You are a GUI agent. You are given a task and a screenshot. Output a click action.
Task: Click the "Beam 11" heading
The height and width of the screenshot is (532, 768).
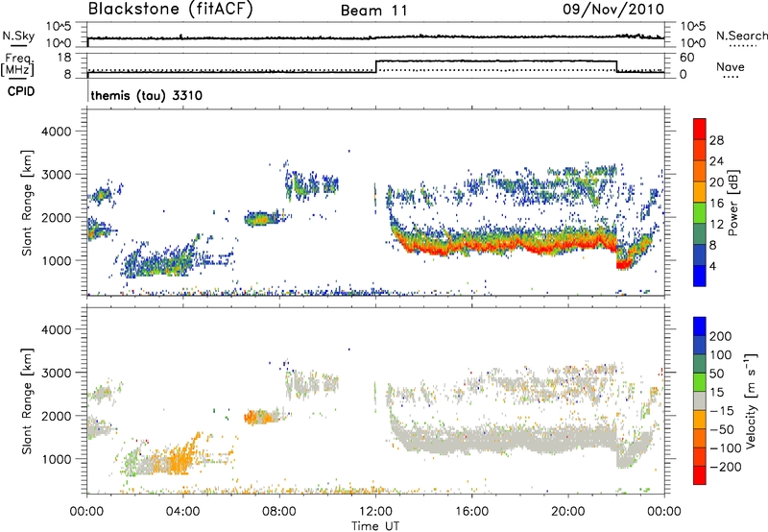pyautogui.click(x=374, y=11)
